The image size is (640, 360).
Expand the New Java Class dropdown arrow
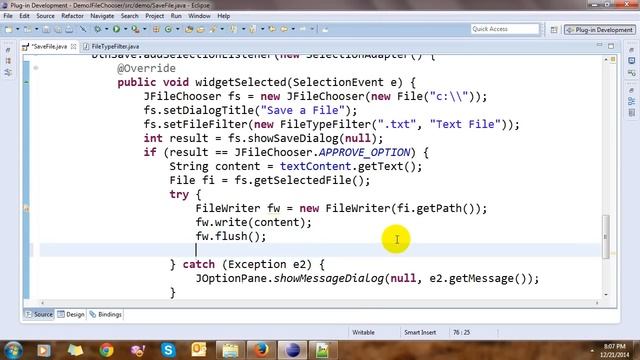click(x=178, y=29)
